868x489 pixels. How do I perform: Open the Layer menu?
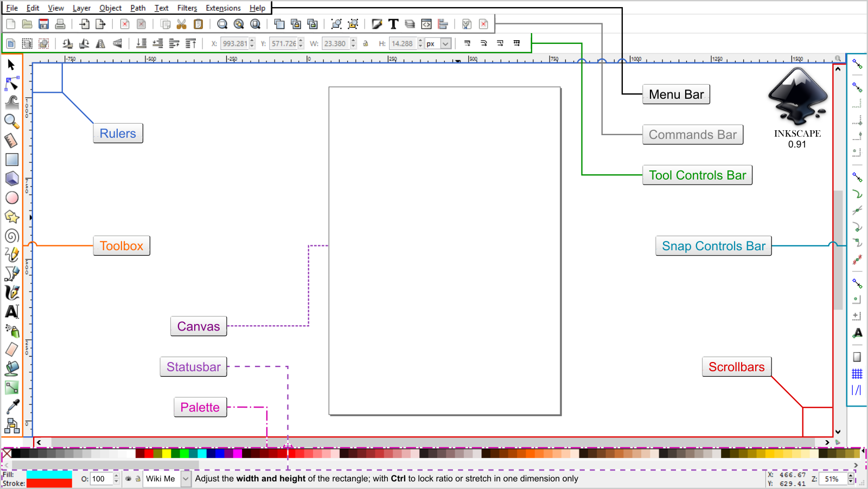[81, 8]
